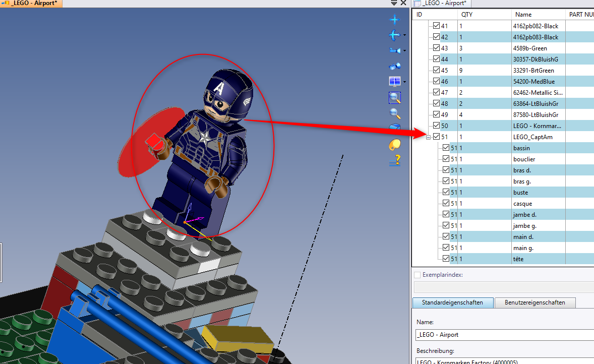Toggle the casque part checkbox
Viewport: 594px width, 364px height.
tap(446, 203)
